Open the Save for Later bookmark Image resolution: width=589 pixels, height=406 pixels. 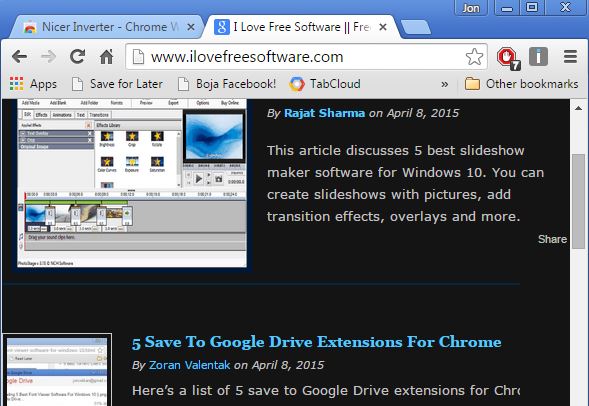[x=117, y=84]
